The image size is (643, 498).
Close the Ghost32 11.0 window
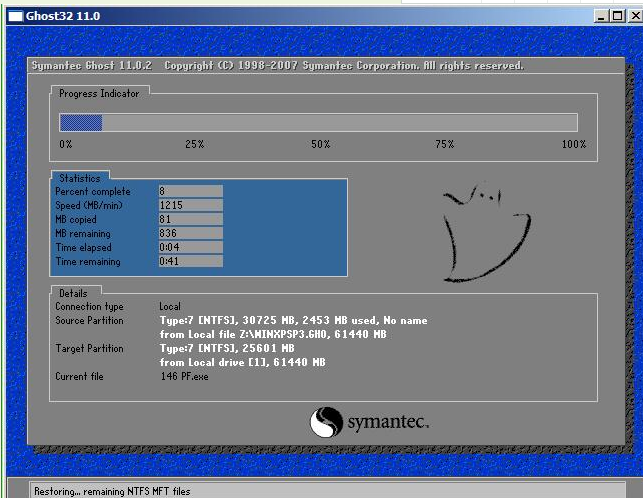pyautogui.click(x=635, y=16)
